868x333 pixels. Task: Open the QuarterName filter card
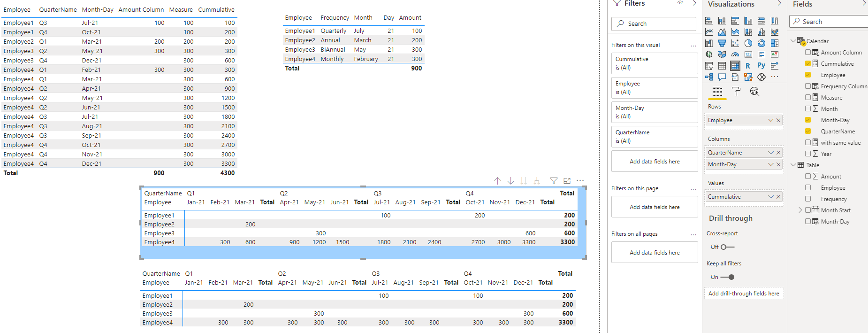(x=655, y=136)
